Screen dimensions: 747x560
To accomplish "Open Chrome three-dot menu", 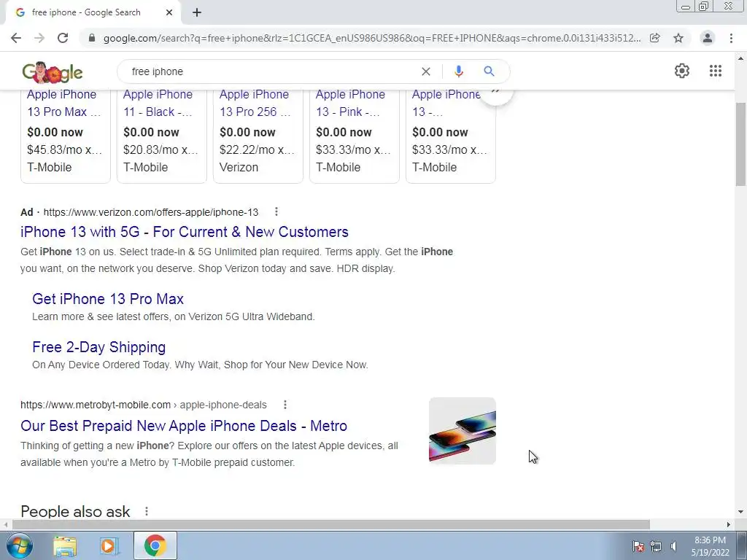I will (731, 38).
